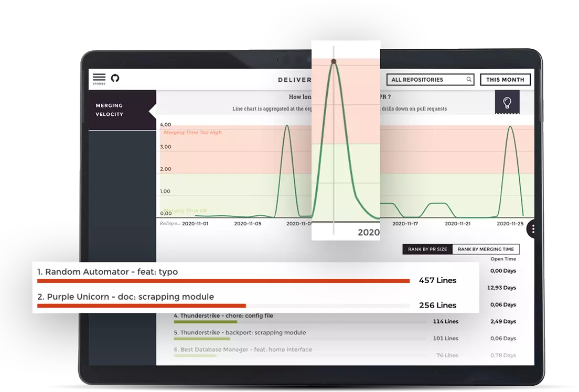Click the Open Time column header
579x392 pixels.
pos(503,259)
